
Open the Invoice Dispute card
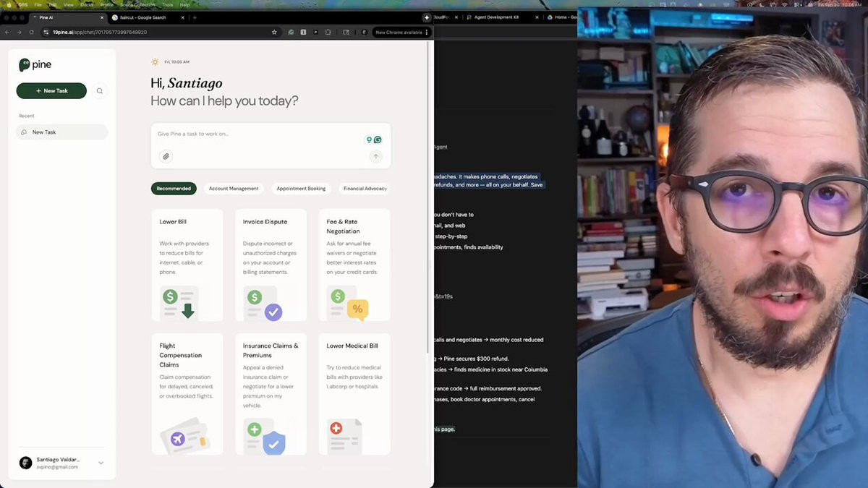[271, 265]
